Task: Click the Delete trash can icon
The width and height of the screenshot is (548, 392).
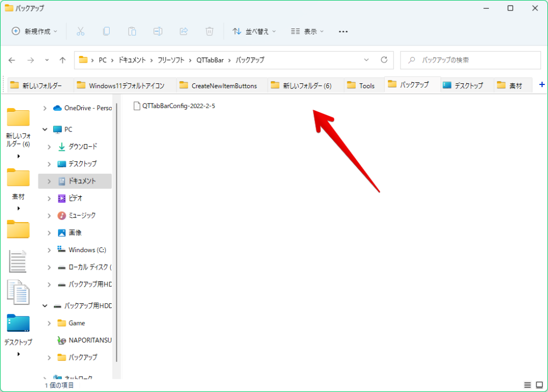Action: click(x=209, y=31)
